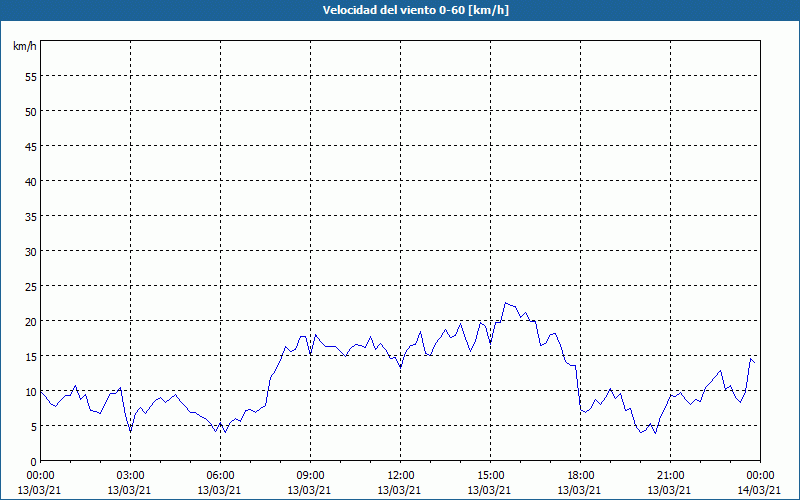Click the '14/03/21' date label on the x-axis
Viewport: 800px width, 500px height.
click(759, 490)
